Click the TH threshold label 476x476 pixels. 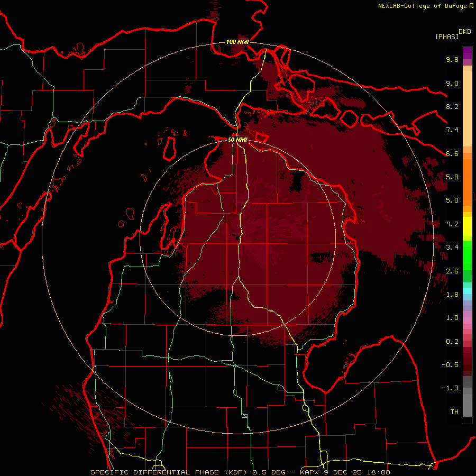pos(454,412)
